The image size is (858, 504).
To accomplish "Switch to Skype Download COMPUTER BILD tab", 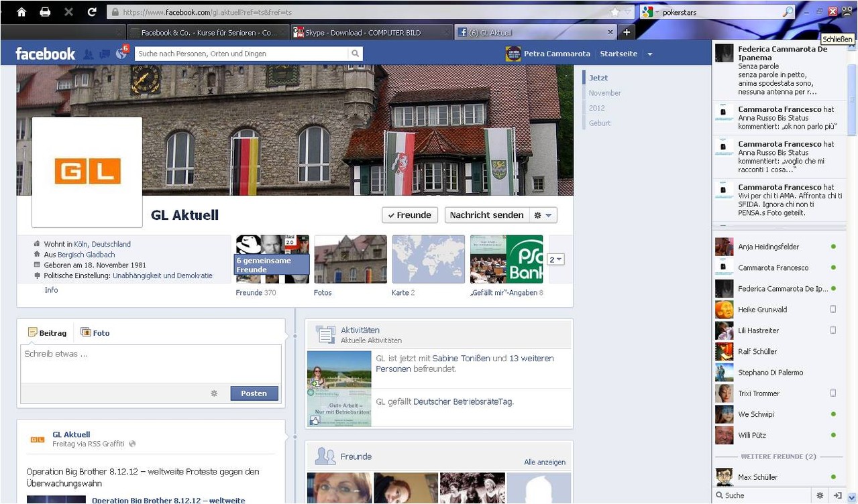I will point(372,32).
